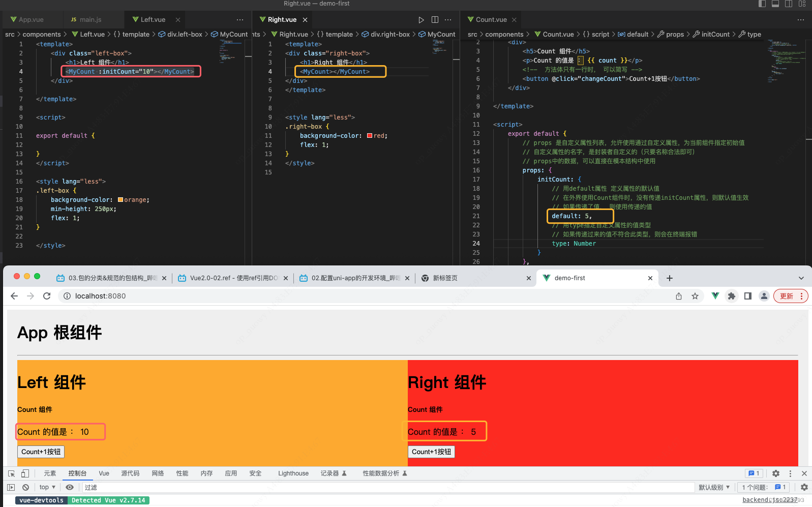The width and height of the screenshot is (812, 507).
Task: Click the 更新 Chrome update button
Action: (791, 296)
